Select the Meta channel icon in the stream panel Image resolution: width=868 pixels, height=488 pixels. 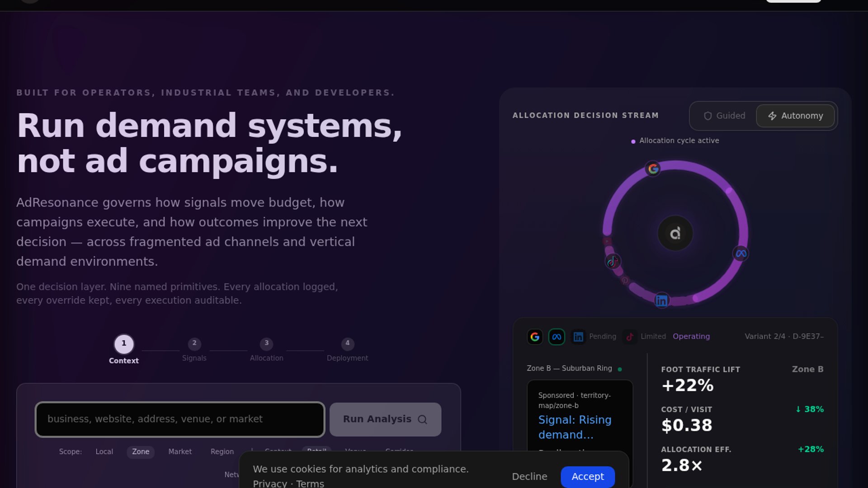(557, 337)
